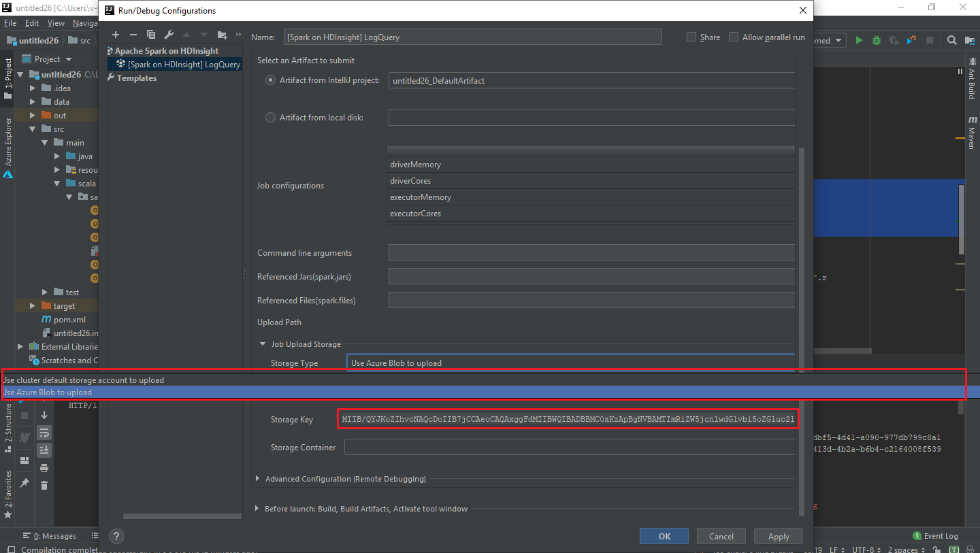The width and height of the screenshot is (980, 553).
Task: Check Allow parallel run
Action: point(734,37)
